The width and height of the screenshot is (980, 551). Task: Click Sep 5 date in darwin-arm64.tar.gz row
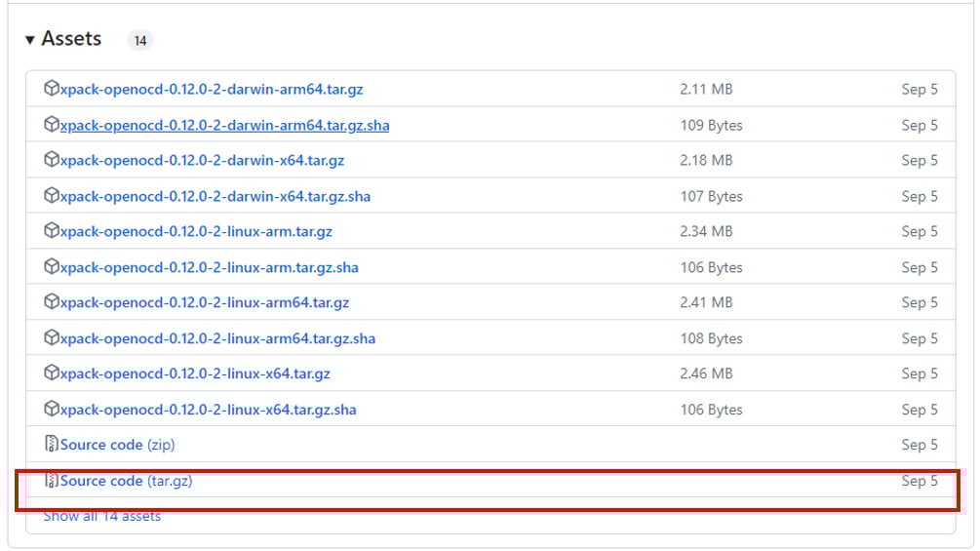pos(920,90)
